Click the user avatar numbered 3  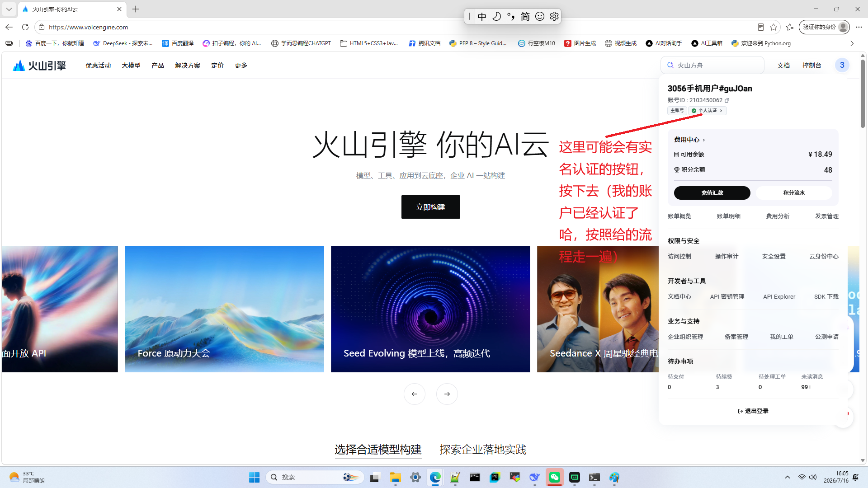pos(842,65)
